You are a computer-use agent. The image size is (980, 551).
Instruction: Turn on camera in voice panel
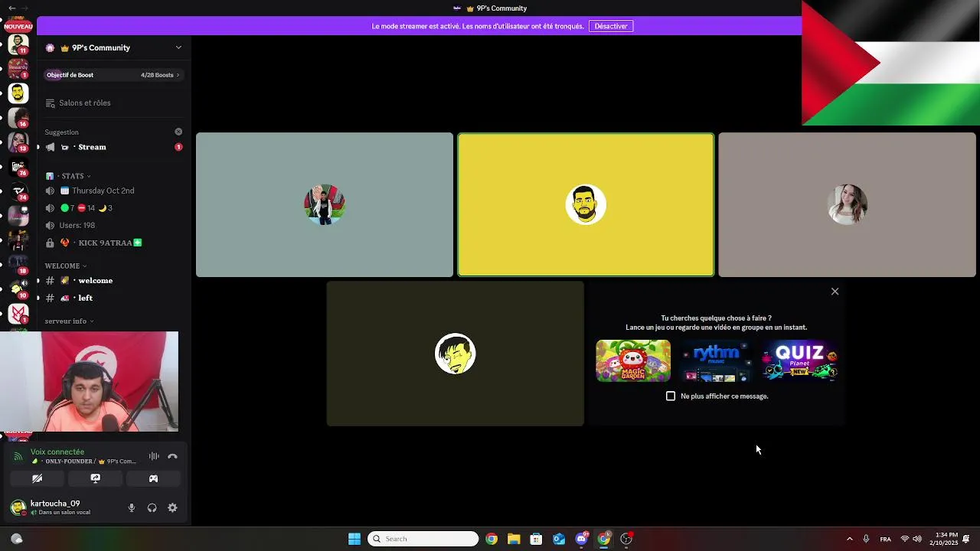[x=37, y=478]
